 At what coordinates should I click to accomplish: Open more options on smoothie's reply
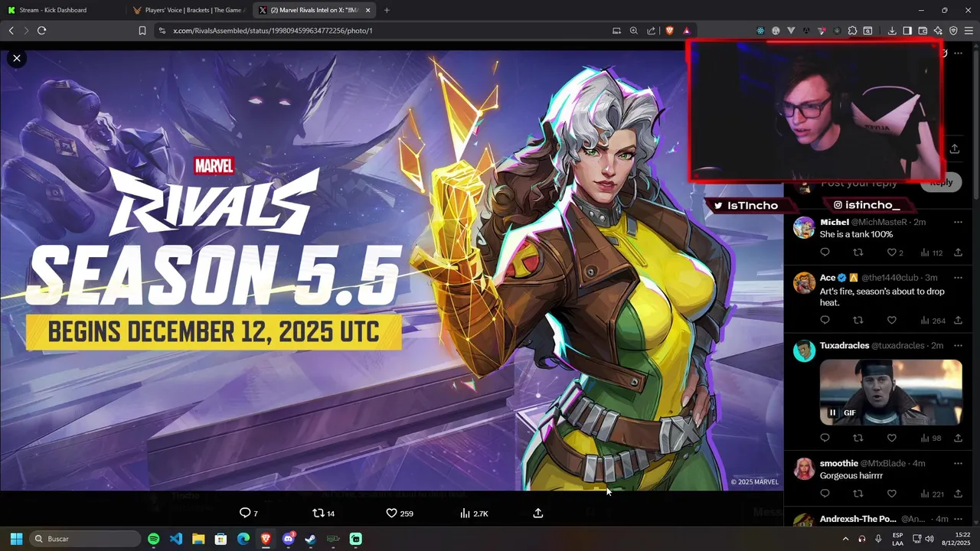coord(958,464)
